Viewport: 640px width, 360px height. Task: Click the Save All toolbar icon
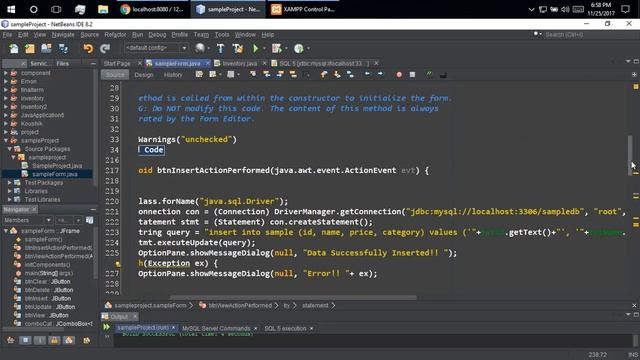point(63,49)
